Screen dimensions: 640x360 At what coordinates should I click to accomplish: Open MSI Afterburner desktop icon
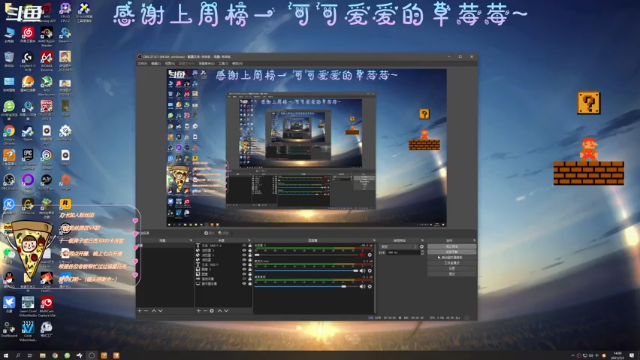tap(46, 85)
